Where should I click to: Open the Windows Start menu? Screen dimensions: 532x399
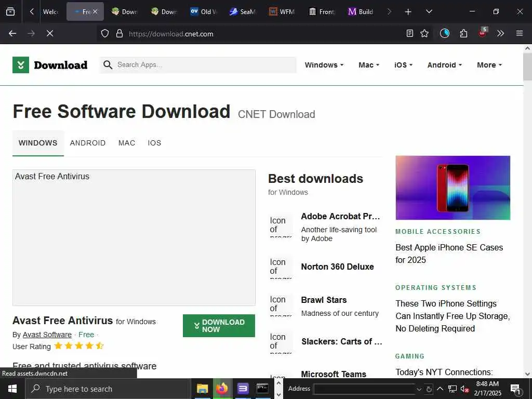[x=12, y=389]
